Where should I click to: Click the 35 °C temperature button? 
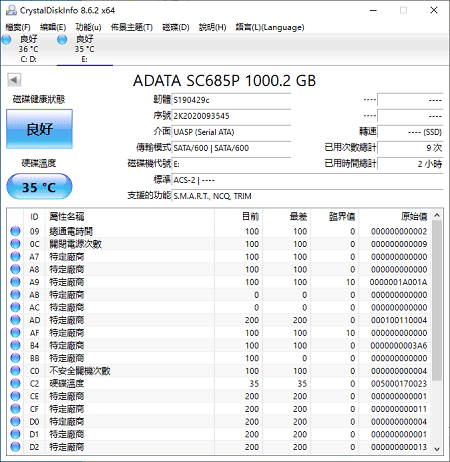pyautogui.click(x=39, y=187)
